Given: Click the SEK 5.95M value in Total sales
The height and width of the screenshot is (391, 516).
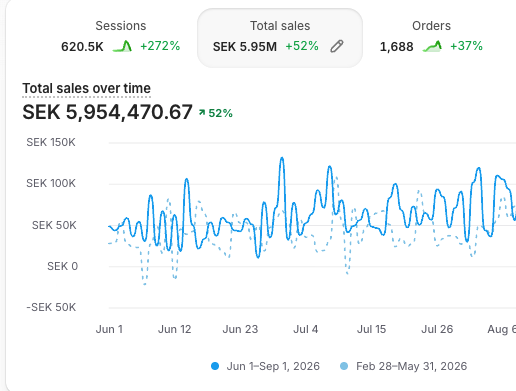Looking at the screenshot, I should click(x=245, y=46).
